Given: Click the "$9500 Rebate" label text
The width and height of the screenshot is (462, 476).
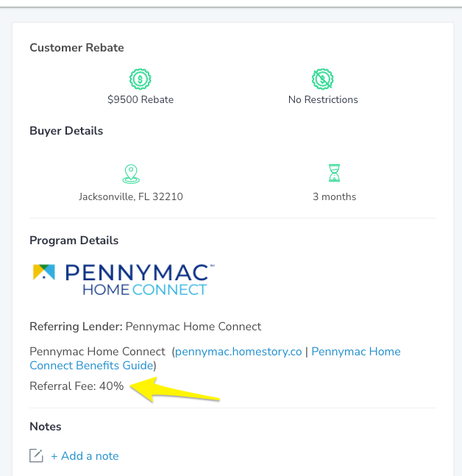Looking at the screenshot, I should [x=141, y=99].
